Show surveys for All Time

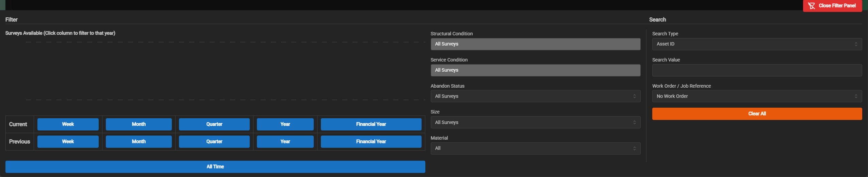click(x=215, y=167)
